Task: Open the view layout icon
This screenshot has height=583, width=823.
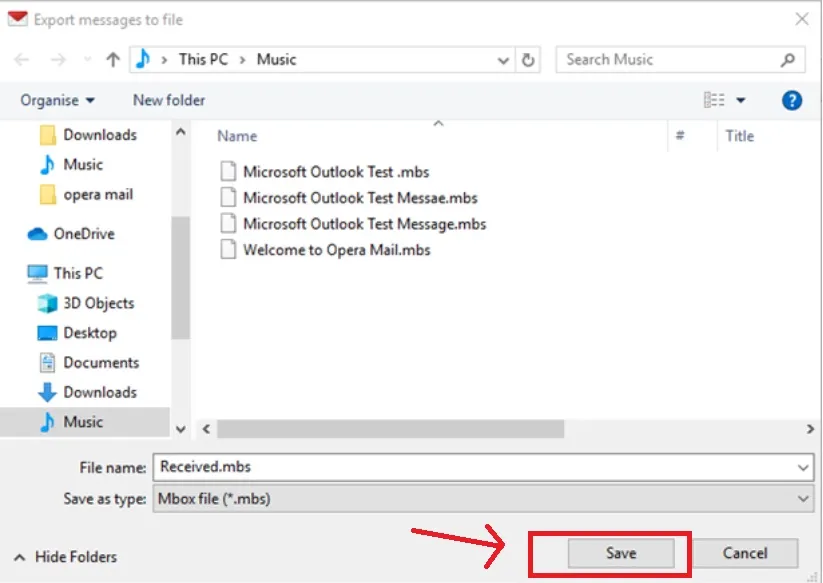Action: (714, 100)
